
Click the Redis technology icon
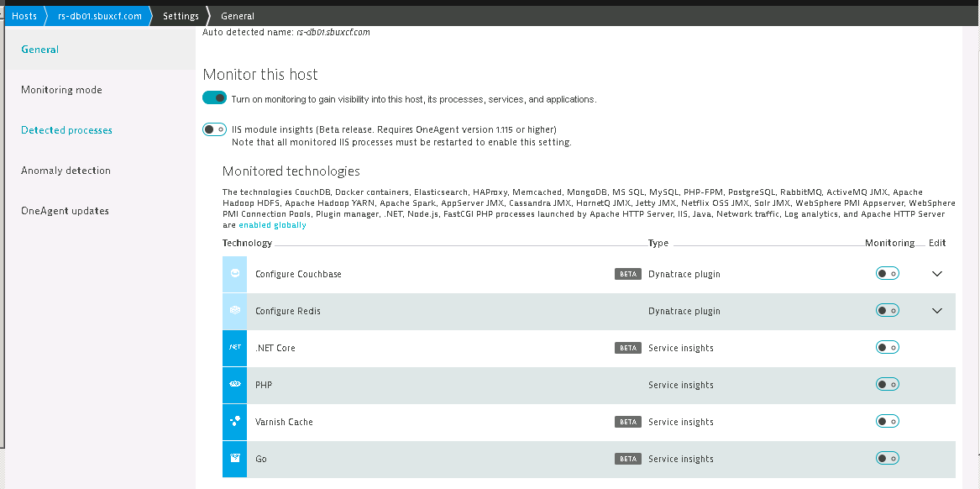point(234,311)
